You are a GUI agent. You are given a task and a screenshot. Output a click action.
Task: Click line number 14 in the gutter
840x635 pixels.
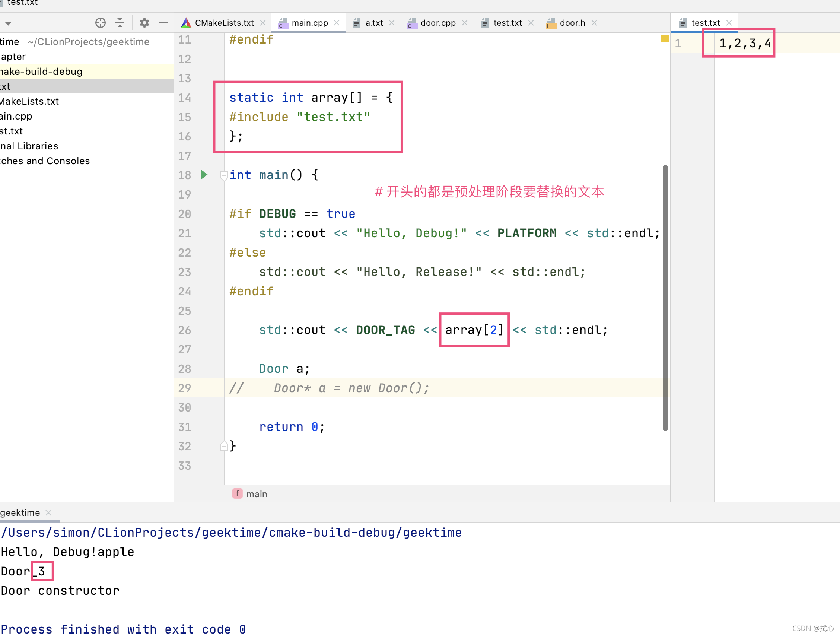tap(185, 98)
